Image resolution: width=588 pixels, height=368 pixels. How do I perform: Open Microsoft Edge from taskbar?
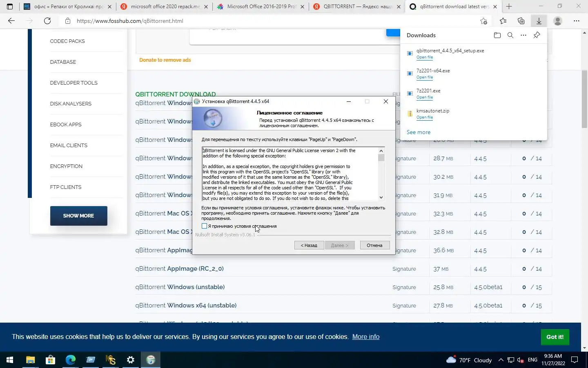tap(70, 360)
